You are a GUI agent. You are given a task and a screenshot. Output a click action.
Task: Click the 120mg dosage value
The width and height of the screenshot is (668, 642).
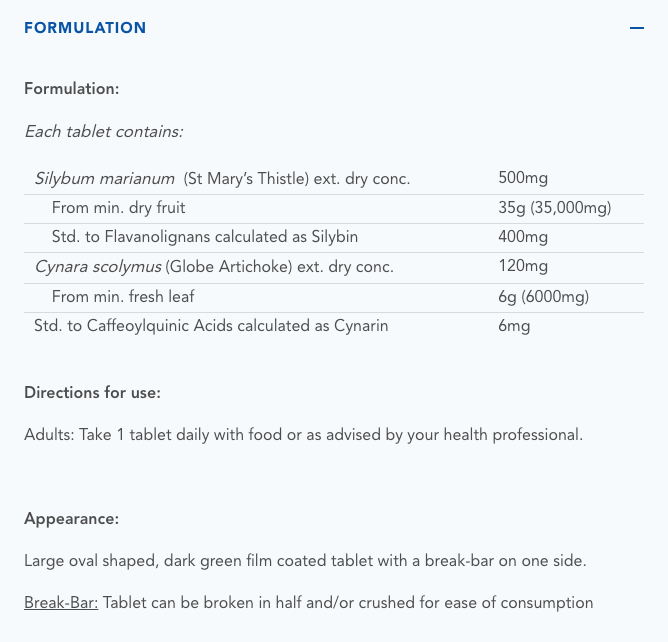point(523,267)
